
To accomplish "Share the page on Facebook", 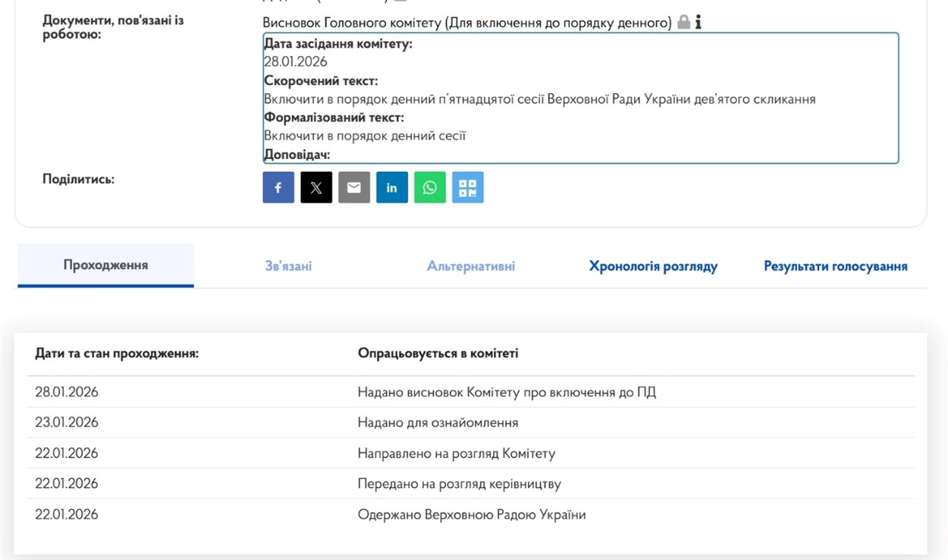I will point(278,188).
